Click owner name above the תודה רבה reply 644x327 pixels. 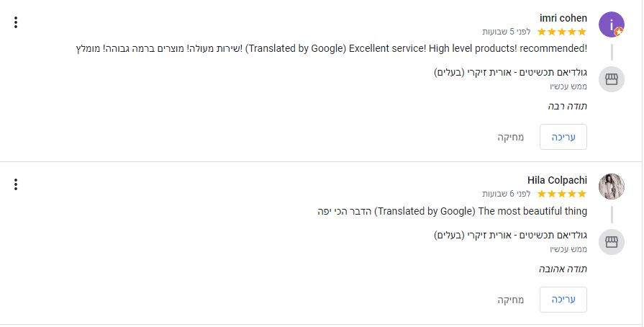point(510,73)
